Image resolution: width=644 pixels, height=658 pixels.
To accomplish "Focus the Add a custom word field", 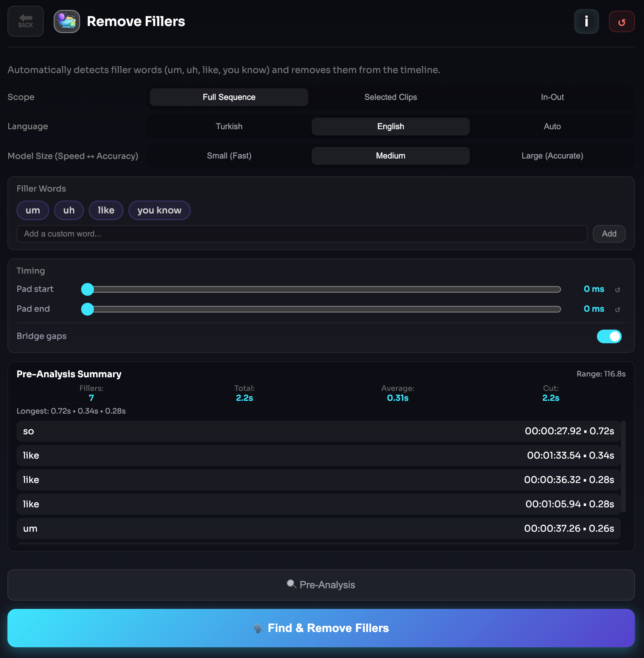I will 302,234.
